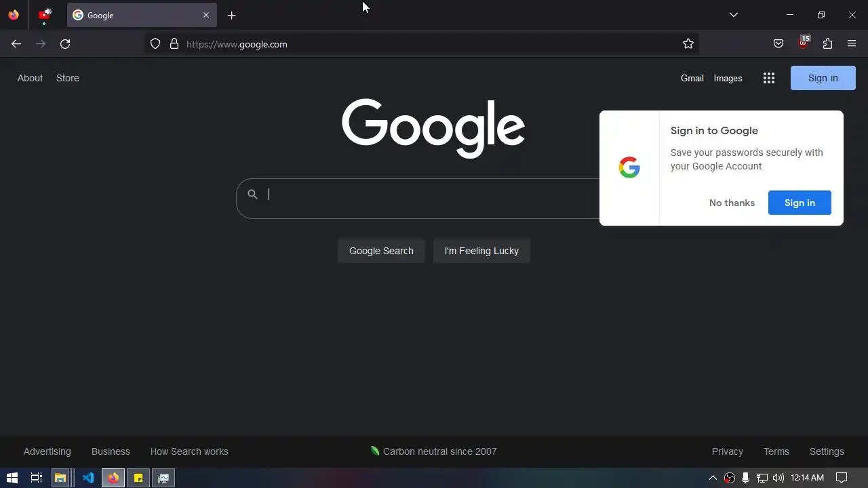Image resolution: width=868 pixels, height=488 pixels.
Task: Open a new tab with the plus button
Action: 232,15
